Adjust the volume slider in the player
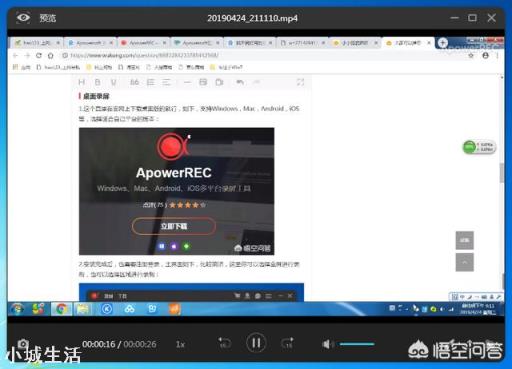This screenshot has height=369, width=512. tap(357, 344)
